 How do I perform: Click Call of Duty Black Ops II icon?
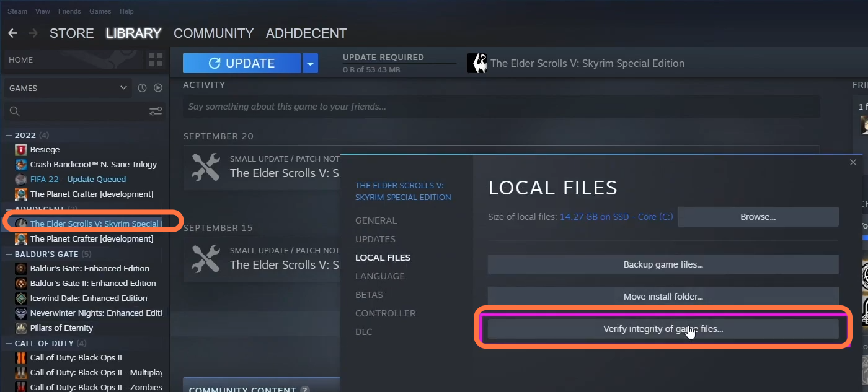click(x=21, y=357)
